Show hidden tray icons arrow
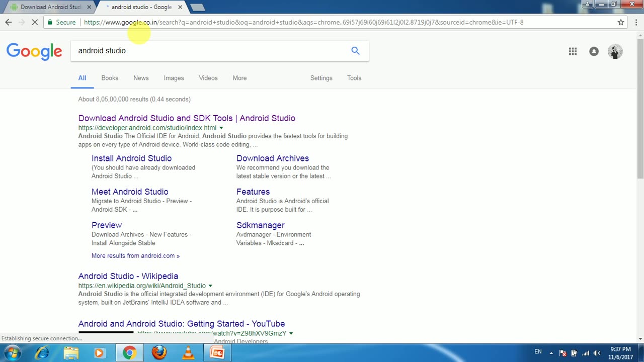This screenshot has width=644, height=362. 551,353
